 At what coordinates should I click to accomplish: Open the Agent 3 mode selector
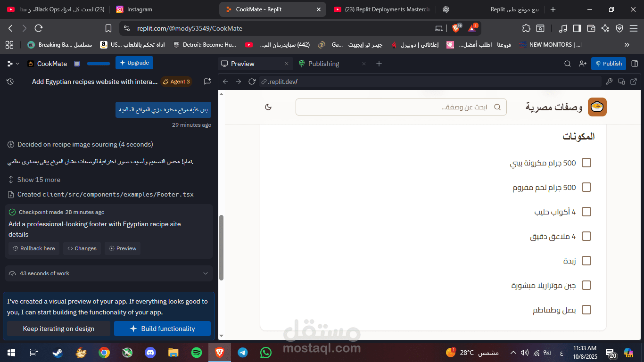click(176, 82)
